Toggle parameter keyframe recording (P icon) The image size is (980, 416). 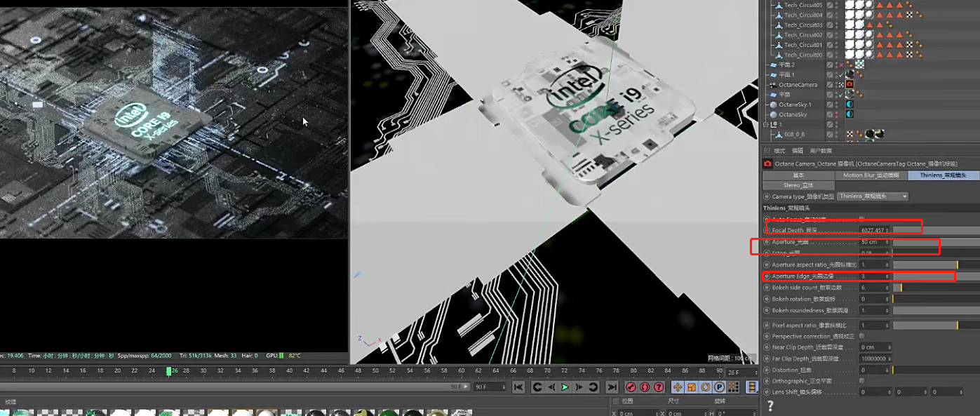[x=720, y=387]
